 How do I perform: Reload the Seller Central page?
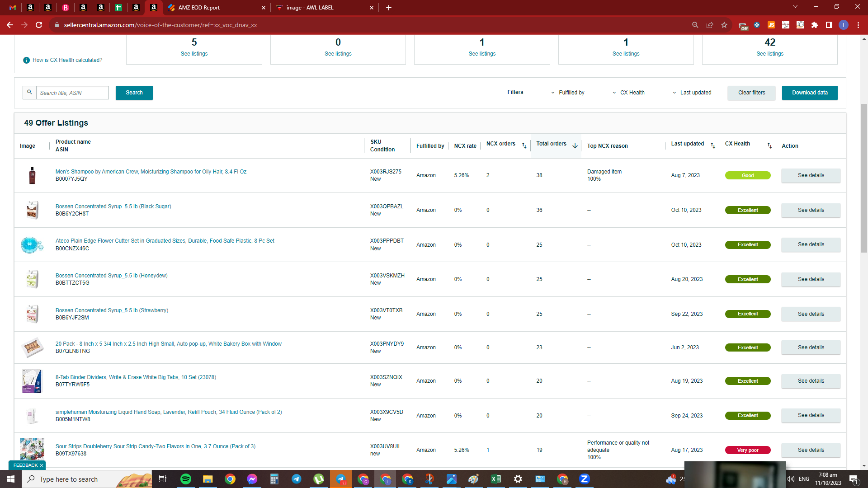click(x=39, y=25)
